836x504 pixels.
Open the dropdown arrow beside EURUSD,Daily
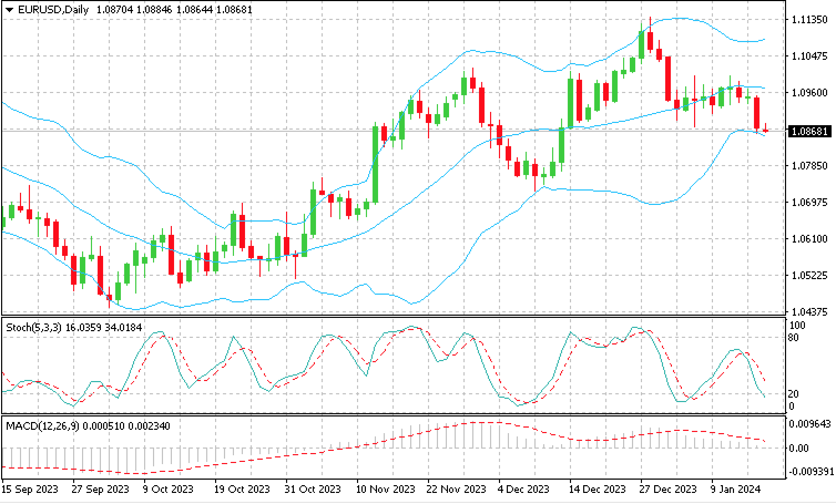tap(9, 10)
